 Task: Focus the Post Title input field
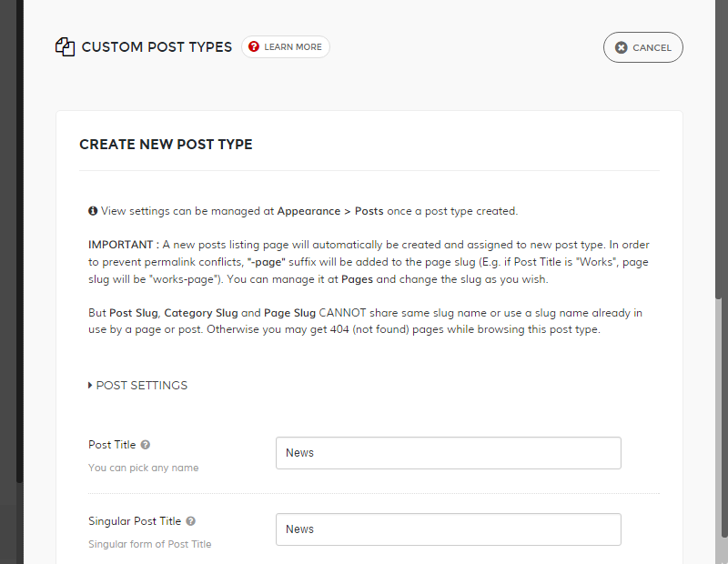[448, 453]
